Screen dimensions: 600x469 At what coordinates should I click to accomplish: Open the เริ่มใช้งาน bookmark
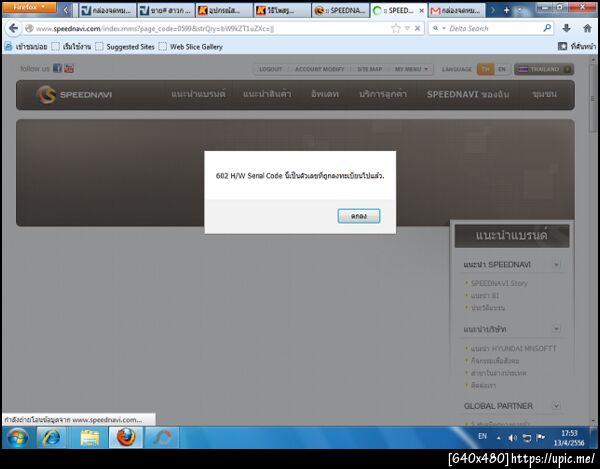[72, 47]
